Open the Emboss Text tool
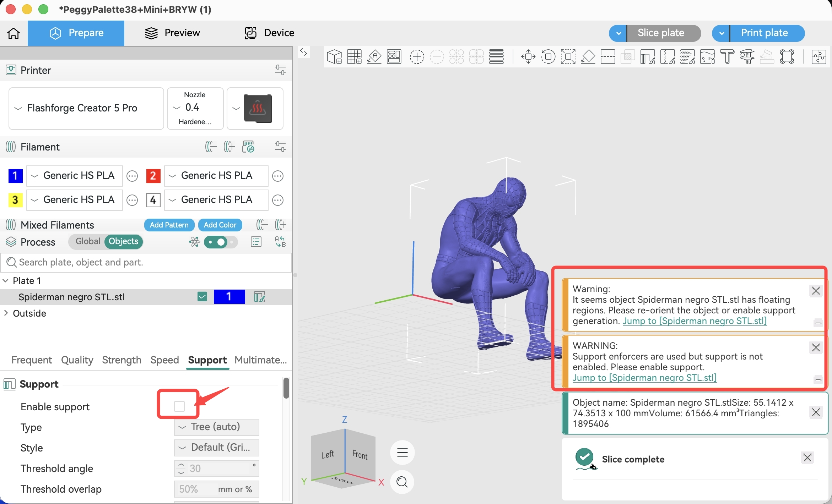The image size is (832, 504). click(x=728, y=57)
